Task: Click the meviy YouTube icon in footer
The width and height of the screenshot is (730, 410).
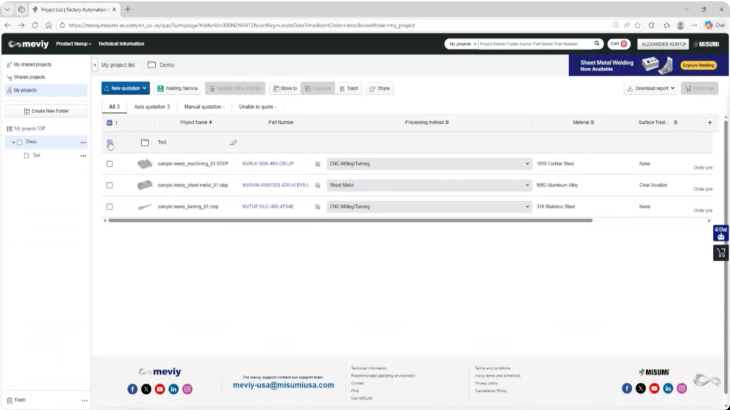Action: 160,388
